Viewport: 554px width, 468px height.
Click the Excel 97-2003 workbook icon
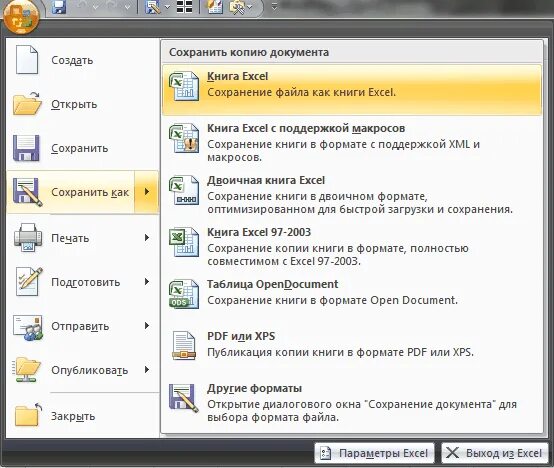(184, 242)
